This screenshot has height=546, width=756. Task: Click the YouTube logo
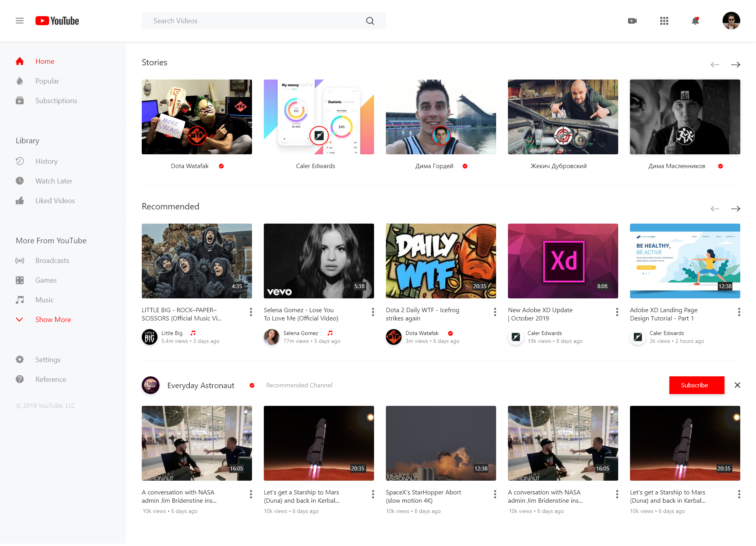(57, 21)
